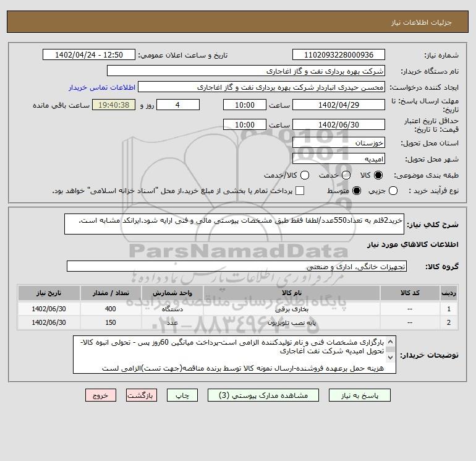Click remaining time field 19:40:38
Screen dimensions: 476x461
pyautogui.click(x=114, y=105)
